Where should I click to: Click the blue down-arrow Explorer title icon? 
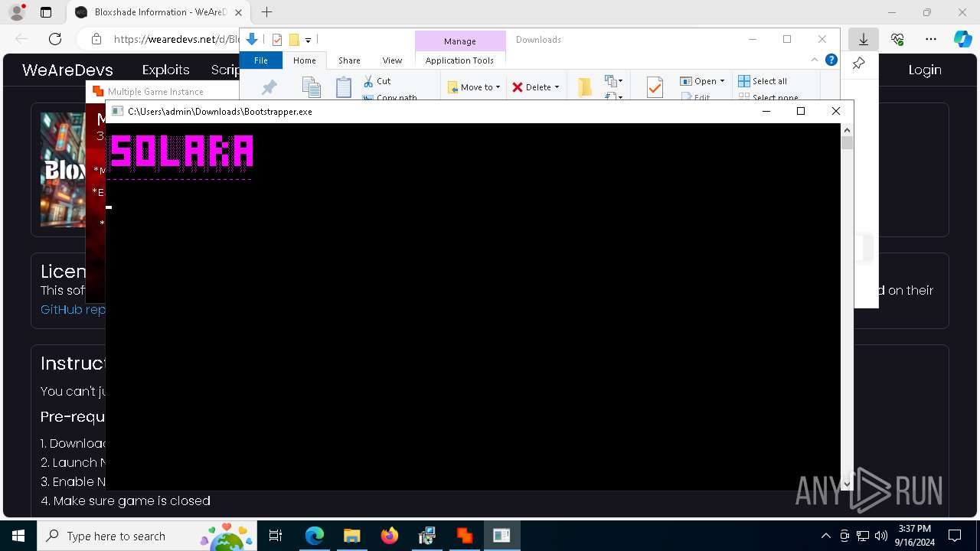click(251, 40)
